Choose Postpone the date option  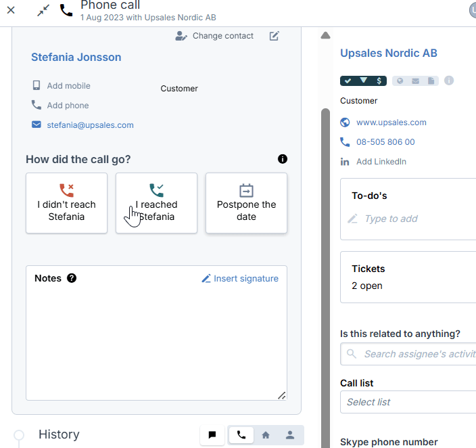pos(246,203)
